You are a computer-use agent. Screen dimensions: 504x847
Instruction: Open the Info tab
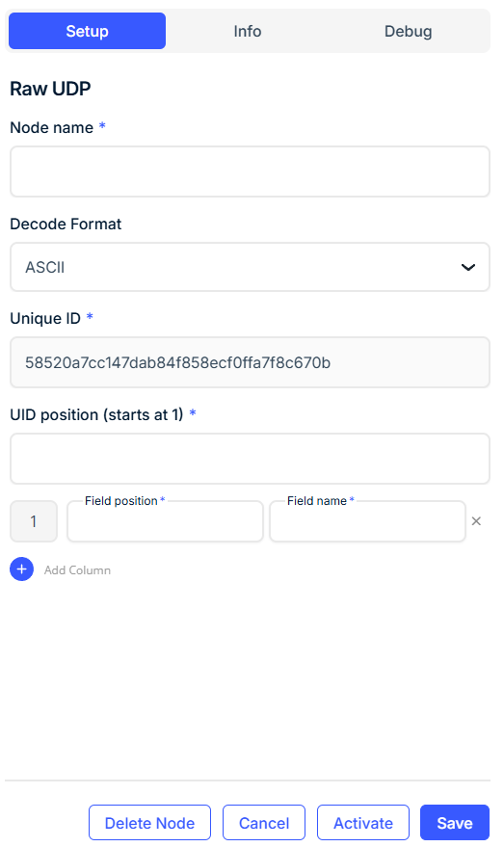[248, 32]
